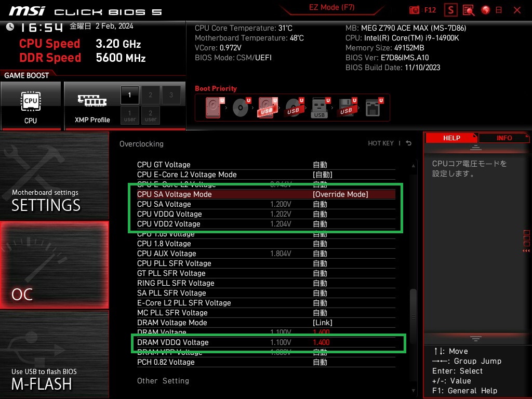Screen dimensions: 532x399
Task: Select the USB key boot device icon
Action: point(320,108)
